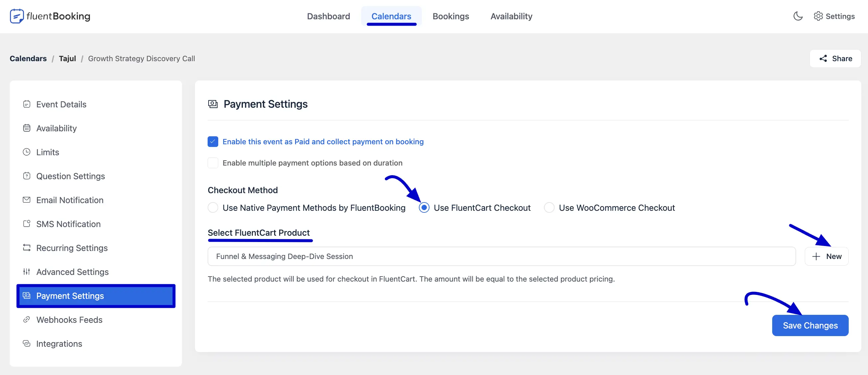The image size is (868, 375).
Task: Click the Availability calendar sidebar icon
Action: click(x=27, y=128)
